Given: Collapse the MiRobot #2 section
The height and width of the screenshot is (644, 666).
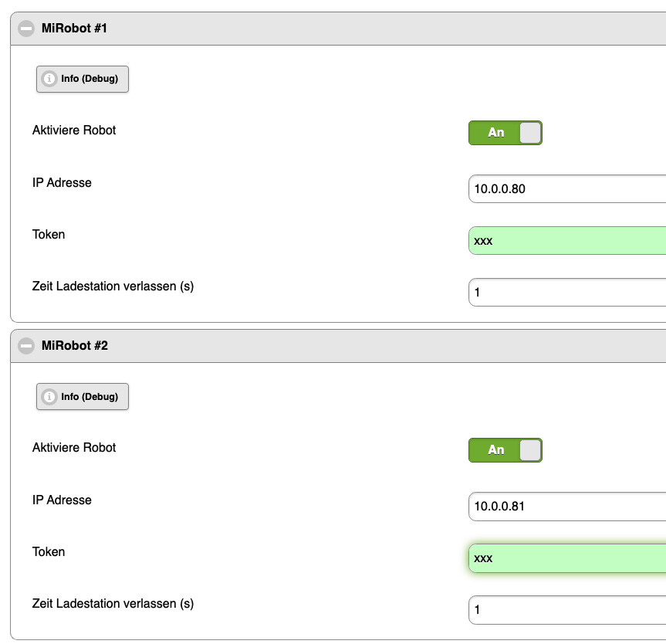Looking at the screenshot, I should (x=26, y=346).
